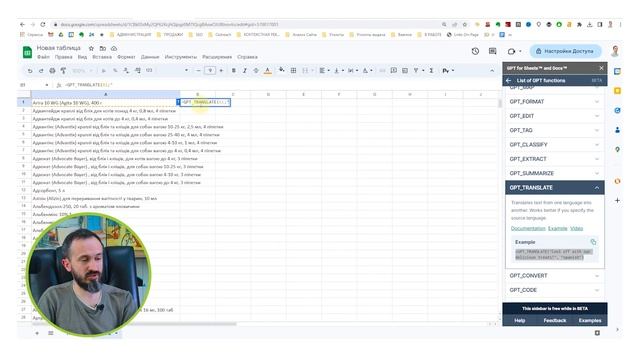This screenshot has width=640, height=360.
Task: Open the text wrapping dropdown
Action: [x=353, y=71]
